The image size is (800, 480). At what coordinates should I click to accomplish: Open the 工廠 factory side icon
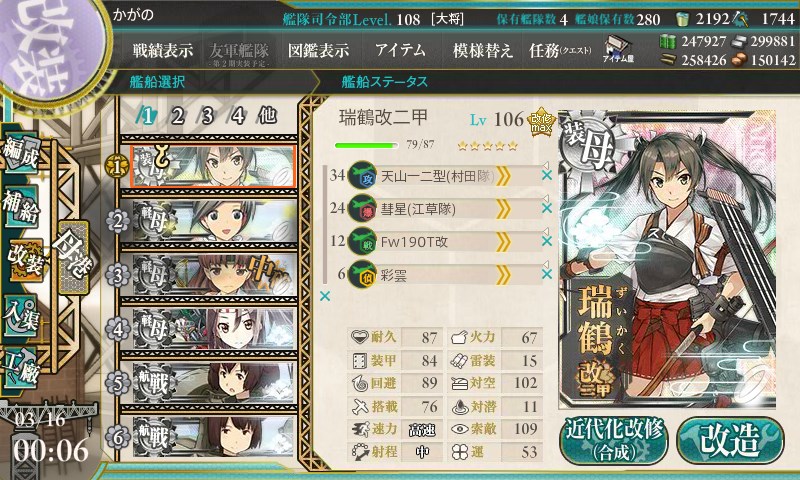[21, 368]
